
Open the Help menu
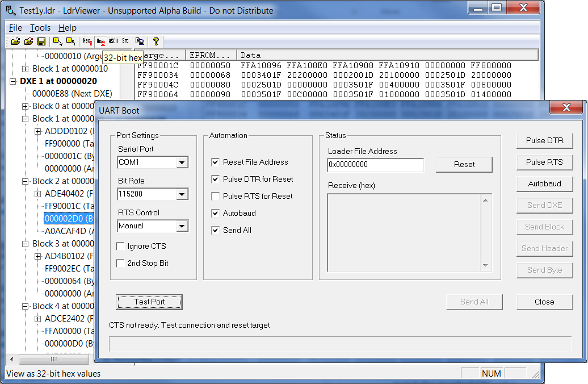pyautogui.click(x=68, y=28)
